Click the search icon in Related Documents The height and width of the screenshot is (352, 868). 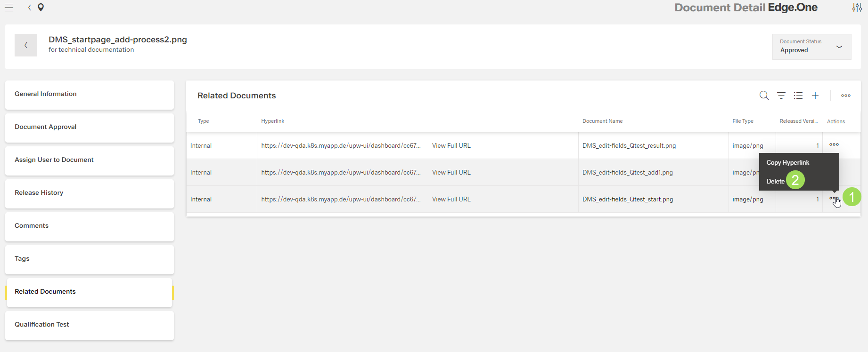(764, 96)
